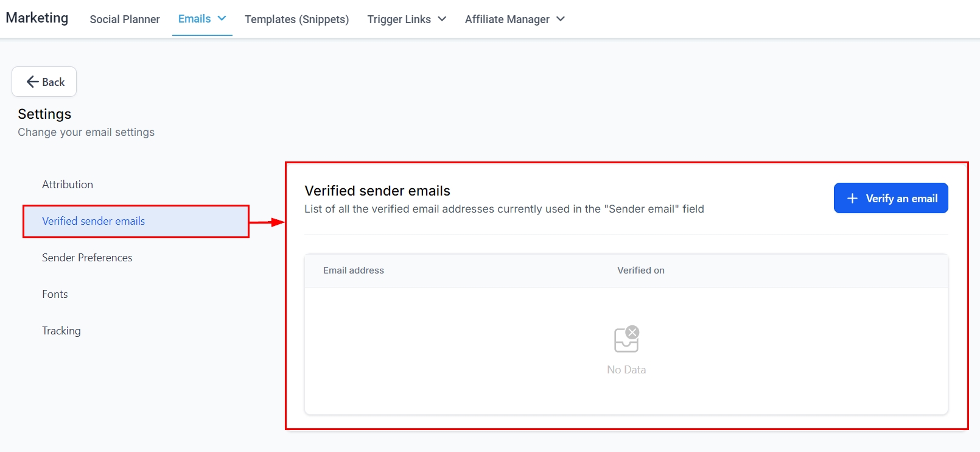Expand the Affiliate Manager chevron
Viewport: 980px width, 452px height.
click(x=561, y=19)
